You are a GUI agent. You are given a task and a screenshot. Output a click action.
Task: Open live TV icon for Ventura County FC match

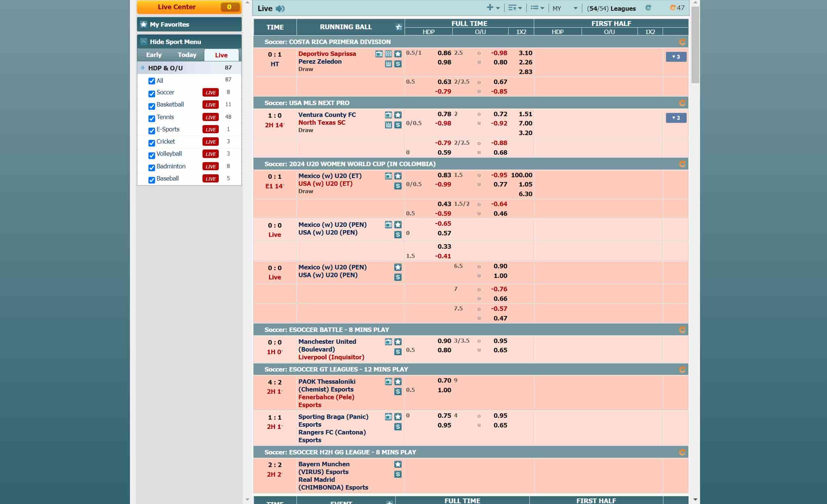tap(388, 115)
